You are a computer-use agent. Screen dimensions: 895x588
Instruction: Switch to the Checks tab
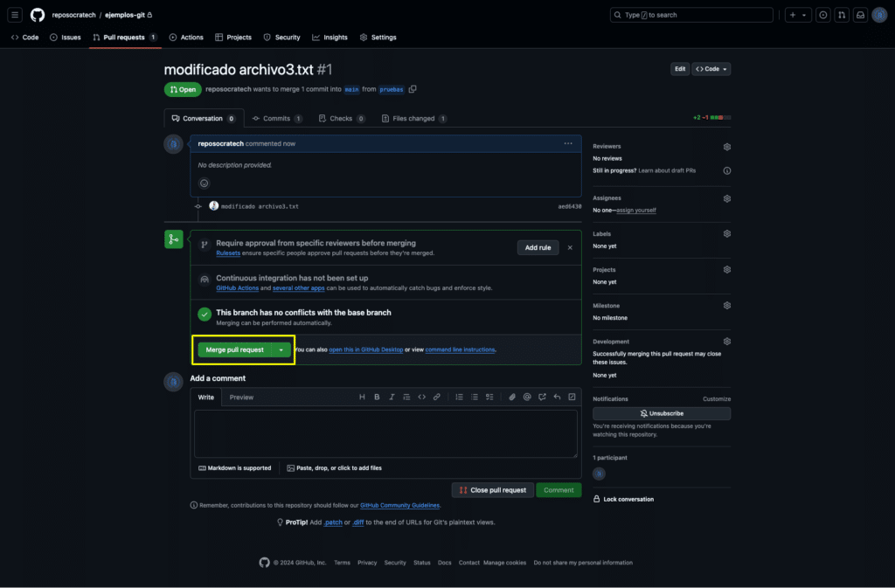342,119
